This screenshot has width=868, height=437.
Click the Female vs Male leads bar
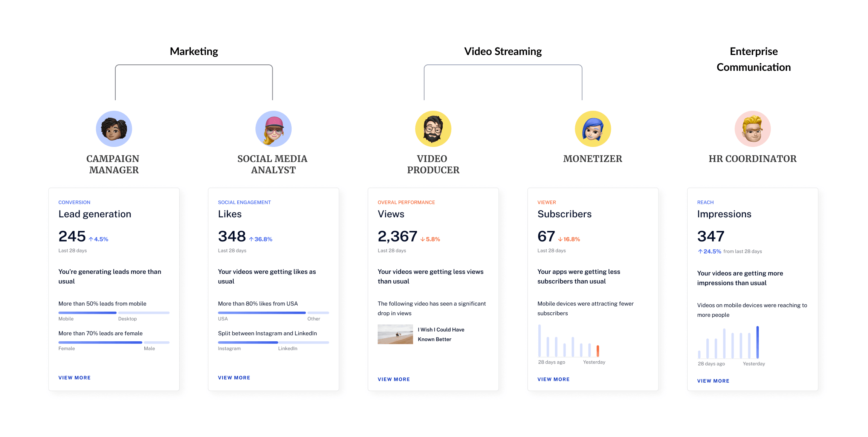(x=114, y=342)
